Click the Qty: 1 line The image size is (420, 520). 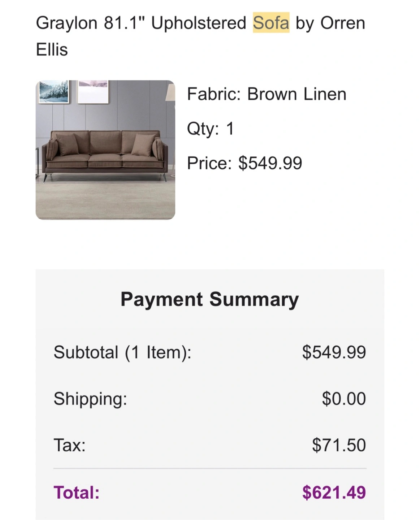point(211,129)
